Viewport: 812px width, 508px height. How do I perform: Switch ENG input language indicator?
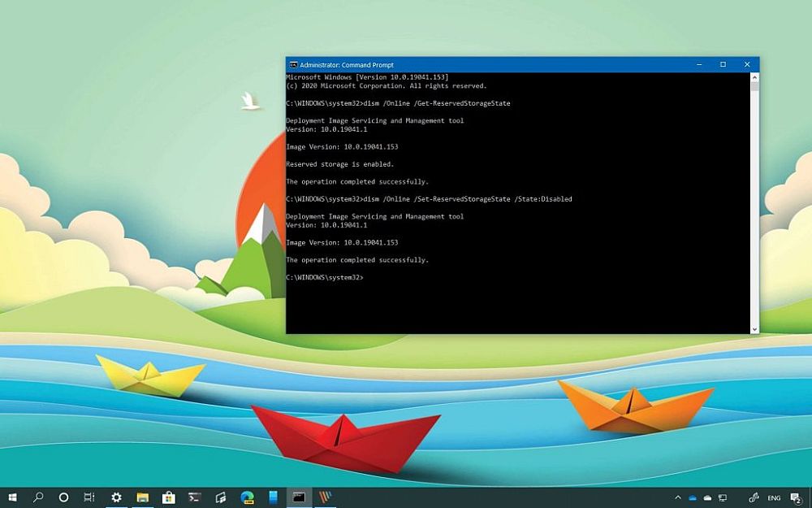pyautogui.click(x=774, y=498)
